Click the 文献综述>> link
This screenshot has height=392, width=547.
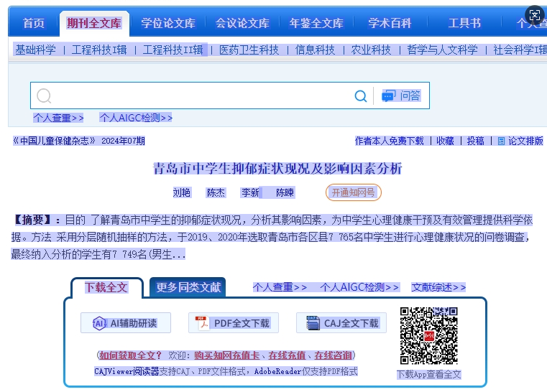point(438,287)
